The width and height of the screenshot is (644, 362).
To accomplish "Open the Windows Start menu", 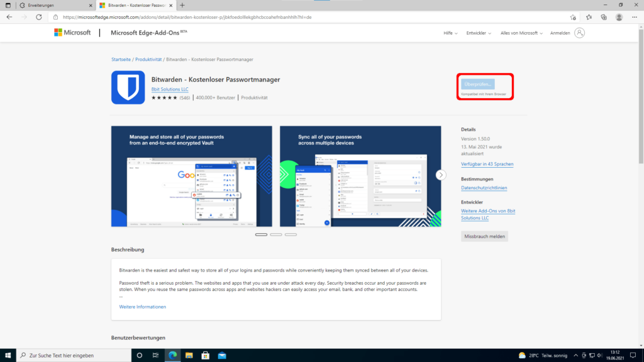I will pyautogui.click(x=8, y=356).
